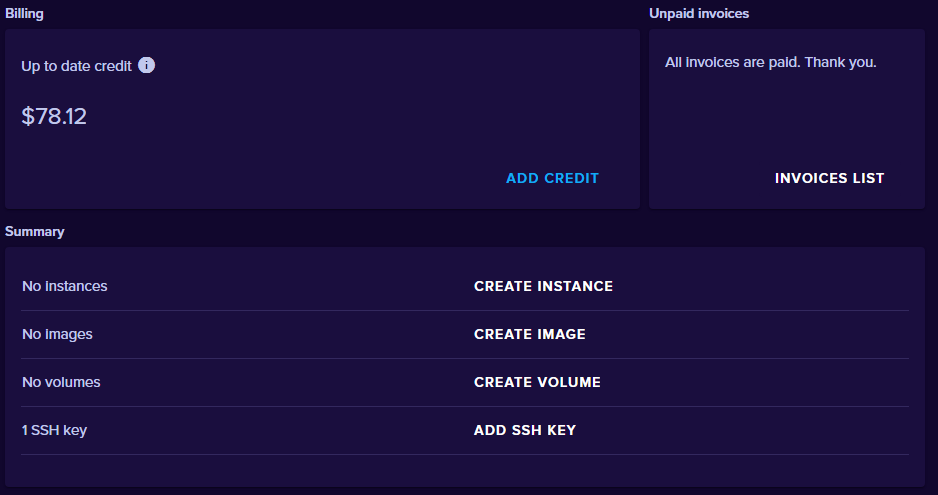The width and height of the screenshot is (938, 495).
Task: Click the No volumes row label
Action: [x=61, y=382]
